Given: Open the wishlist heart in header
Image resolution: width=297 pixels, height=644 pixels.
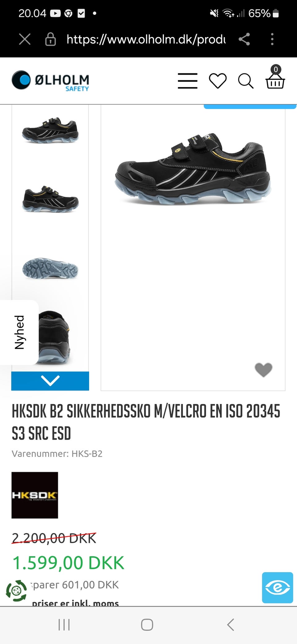Looking at the screenshot, I should tap(218, 81).
